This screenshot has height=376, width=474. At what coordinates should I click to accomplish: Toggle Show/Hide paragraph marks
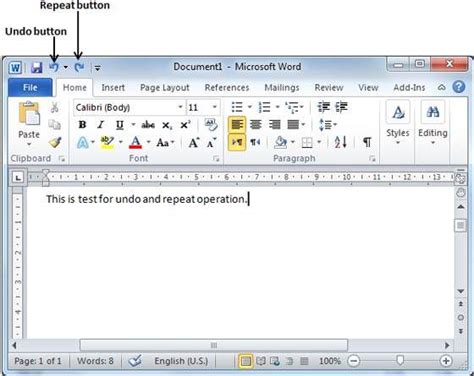[x=367, y=142]
